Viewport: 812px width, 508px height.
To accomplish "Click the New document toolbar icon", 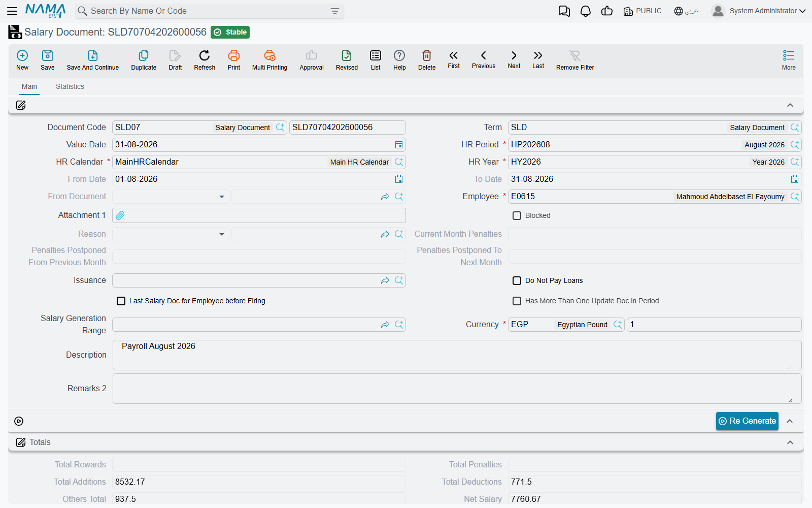I will 22,60.
